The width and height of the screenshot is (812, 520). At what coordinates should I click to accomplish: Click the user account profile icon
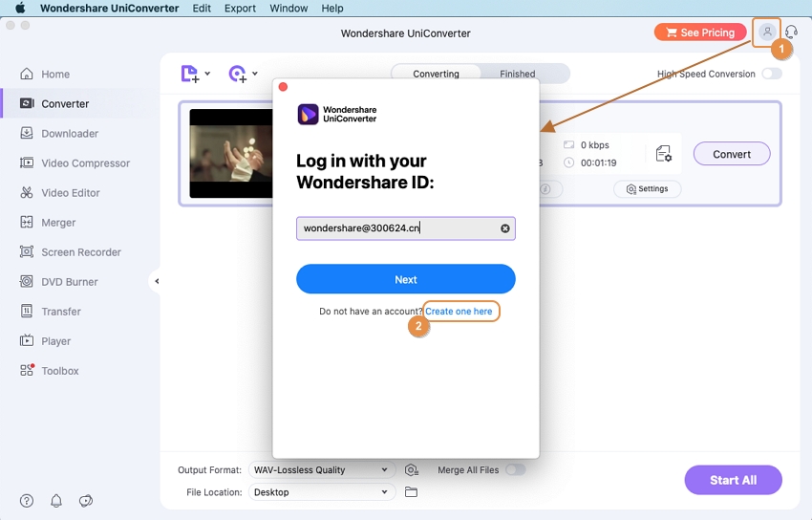(x=766, y=32)
